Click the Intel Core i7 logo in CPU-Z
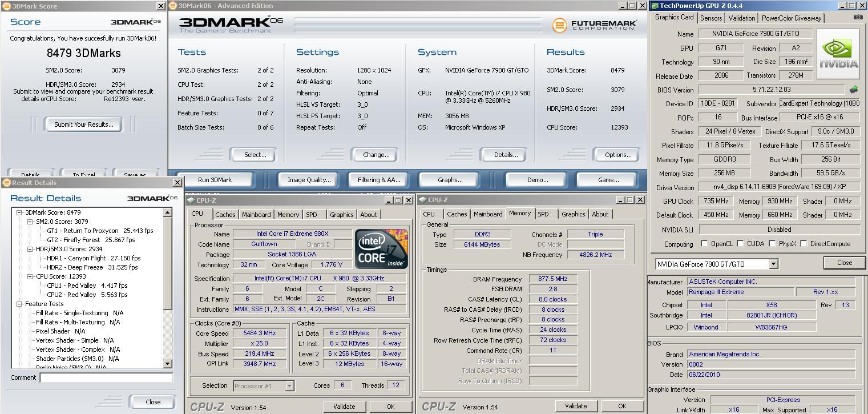 pos(382,249)
